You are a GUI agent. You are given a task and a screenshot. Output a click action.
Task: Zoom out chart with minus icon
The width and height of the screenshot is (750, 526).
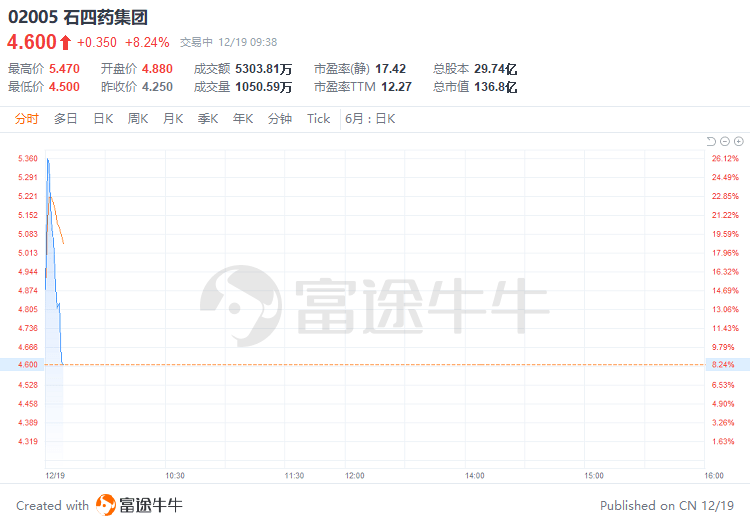pyautogui.click(x=725, y=141)
